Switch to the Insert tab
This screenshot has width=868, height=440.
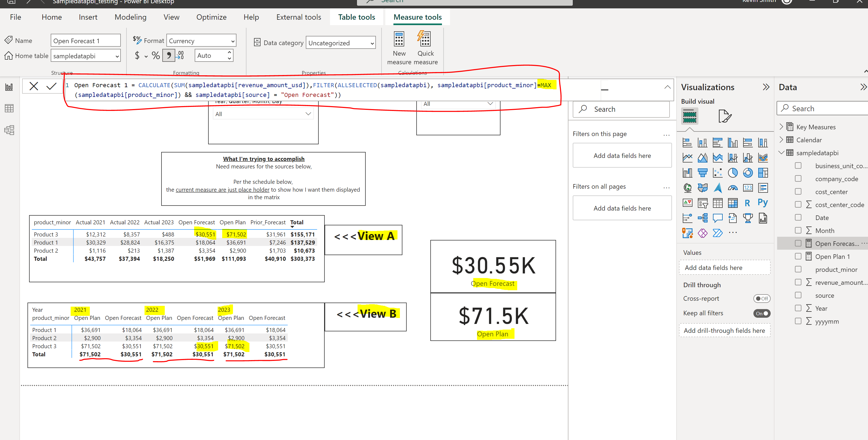click(88, 17)
